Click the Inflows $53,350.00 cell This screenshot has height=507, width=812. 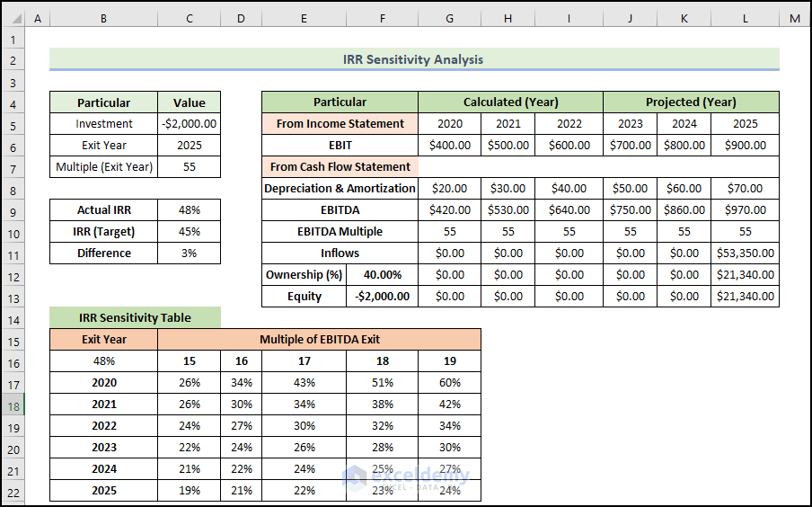745,253
